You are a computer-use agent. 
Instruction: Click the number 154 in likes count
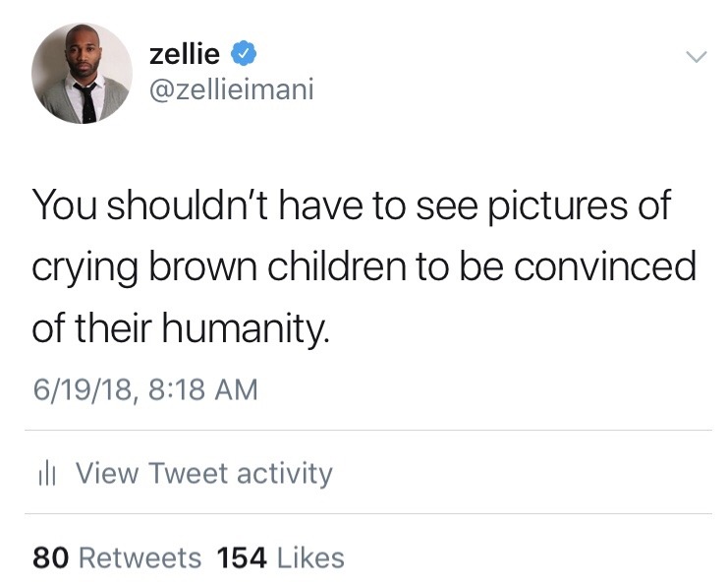click(242, 558)
